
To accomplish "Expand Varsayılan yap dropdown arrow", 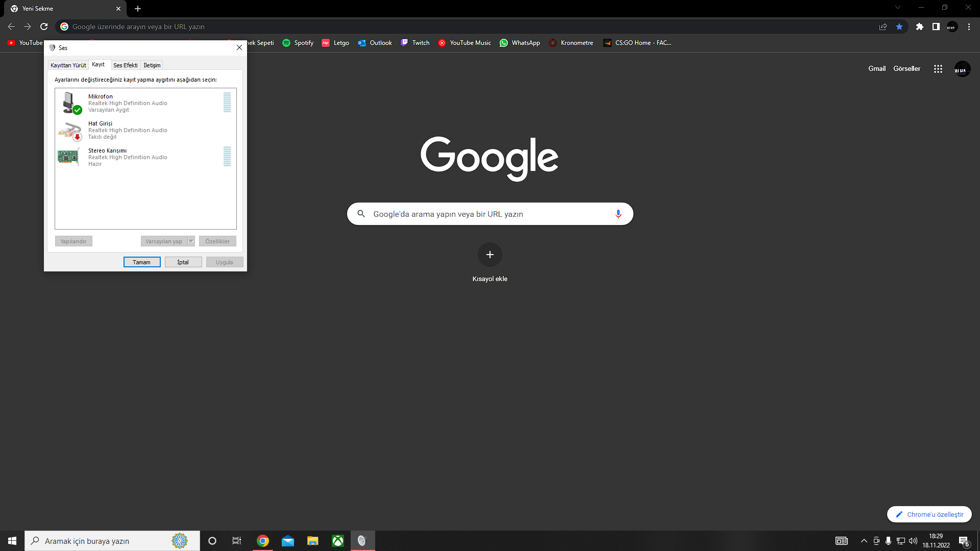I will pyautogui.click(x=191, y=241).
